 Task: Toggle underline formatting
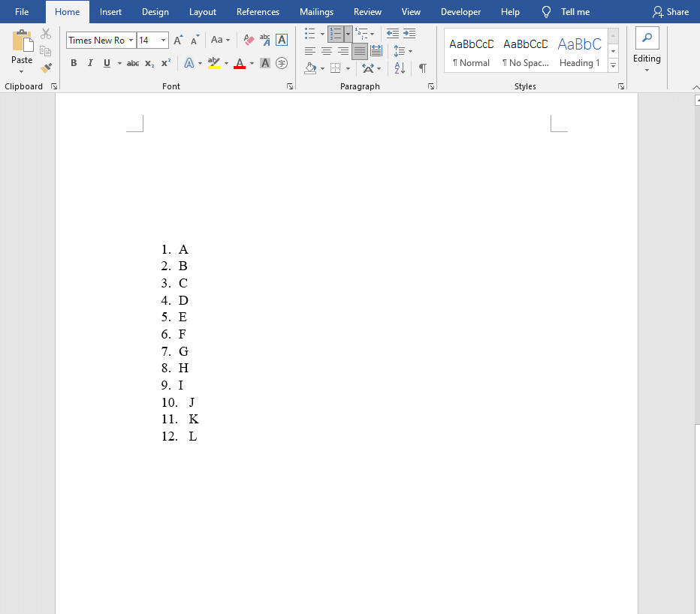(107, 63)
